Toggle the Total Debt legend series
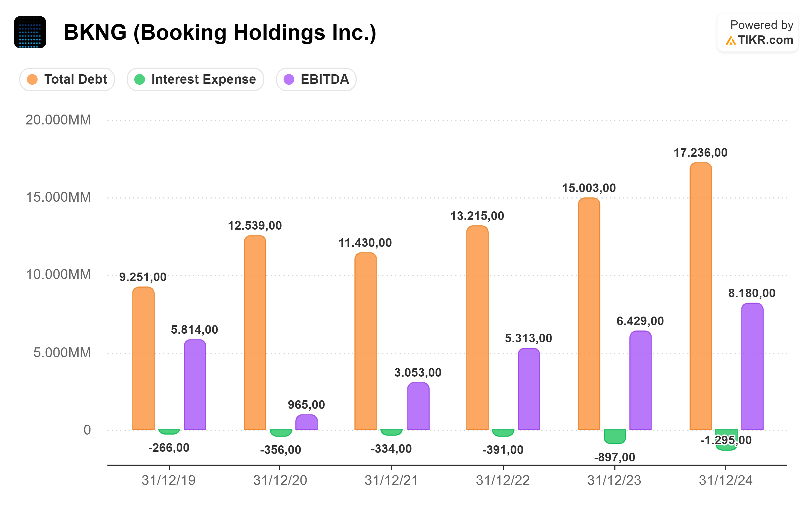Screen dimensions: 812x507 click(x=67, y=79)
